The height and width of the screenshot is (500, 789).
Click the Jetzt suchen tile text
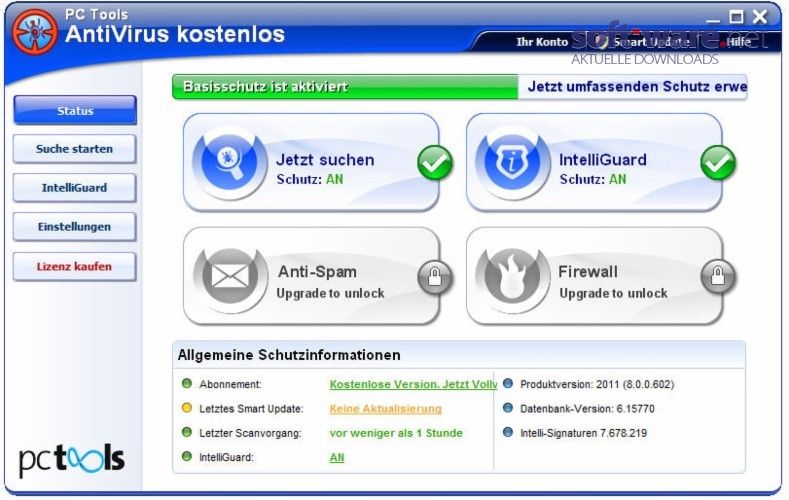[325, 160]
